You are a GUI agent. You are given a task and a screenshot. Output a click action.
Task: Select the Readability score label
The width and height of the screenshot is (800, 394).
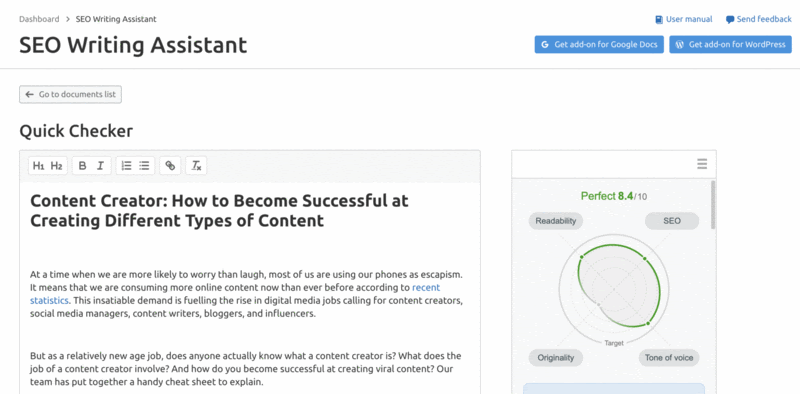(x=556, y=221)
